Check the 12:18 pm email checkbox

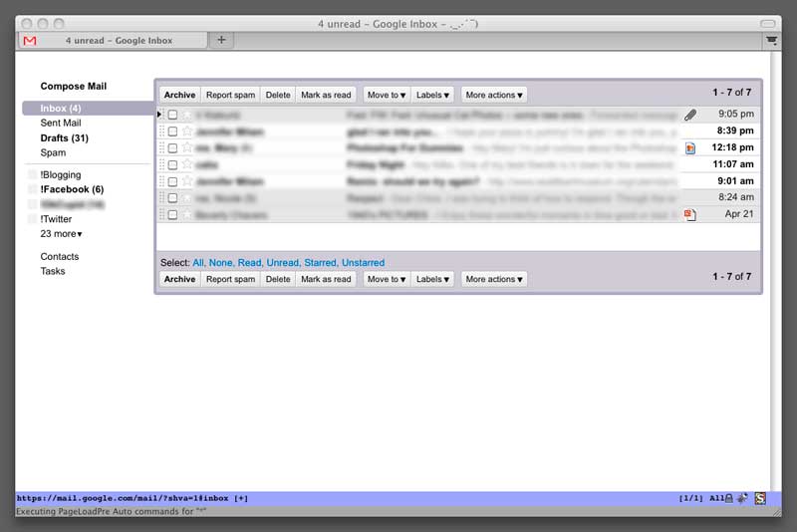172,147
